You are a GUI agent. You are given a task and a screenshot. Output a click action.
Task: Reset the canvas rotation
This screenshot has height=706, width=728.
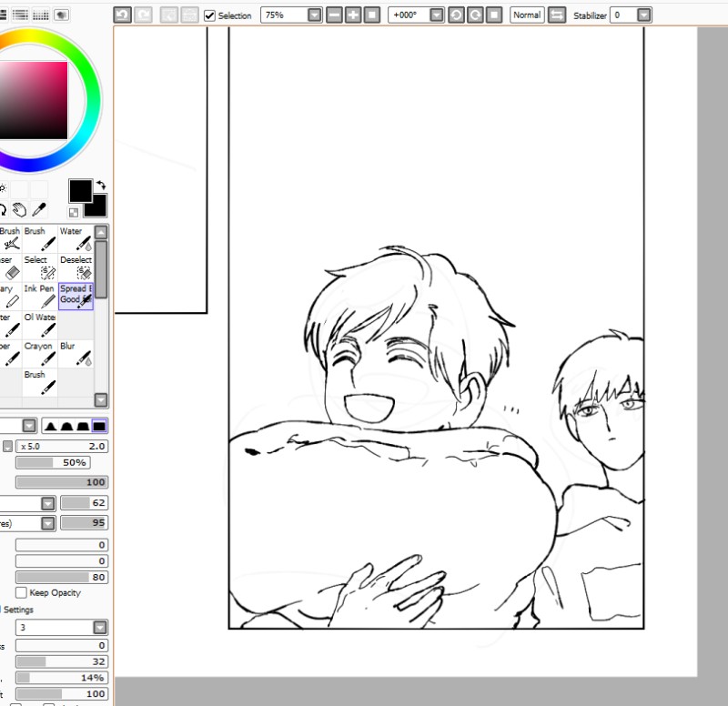494,15
